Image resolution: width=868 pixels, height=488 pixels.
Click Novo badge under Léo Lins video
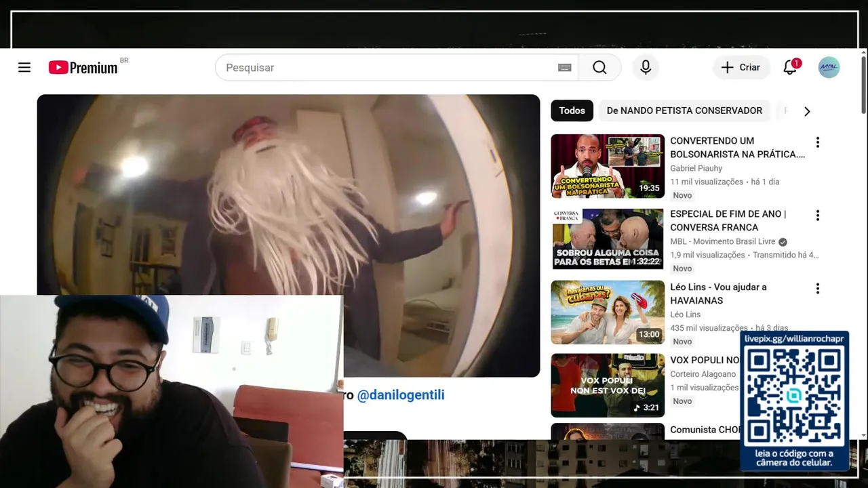pyautogui.click(x=682, y=342)
